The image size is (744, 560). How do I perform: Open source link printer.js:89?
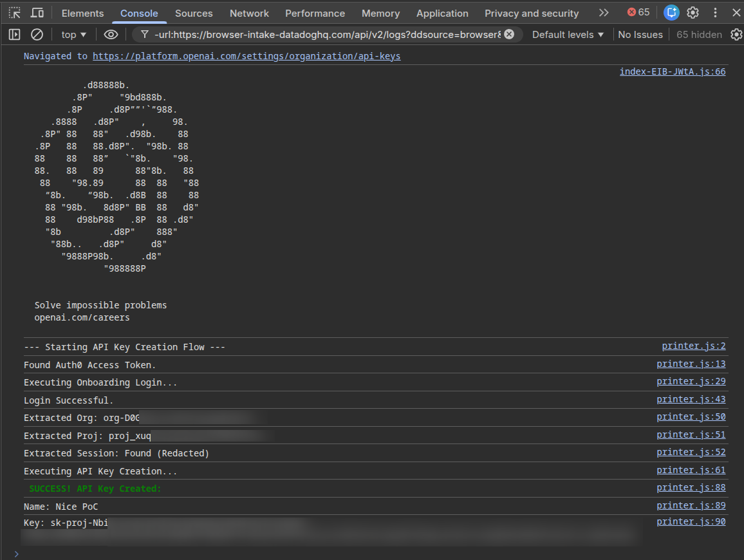click(691, 505)
